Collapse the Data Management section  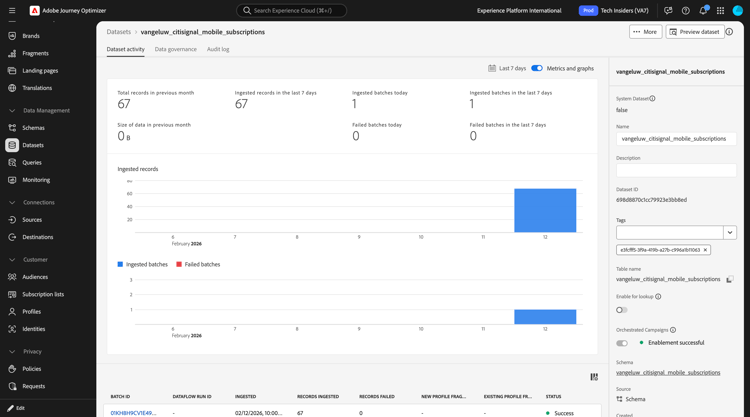coord(12,110)
